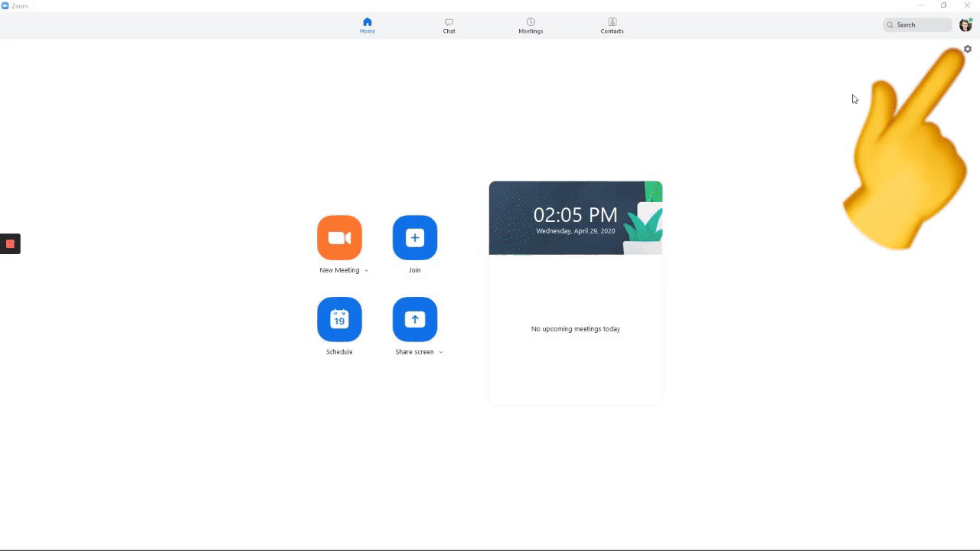Open settings via the gear icon
The height and width of the screenshot is (551, 980).
click(x=968, y=49)
